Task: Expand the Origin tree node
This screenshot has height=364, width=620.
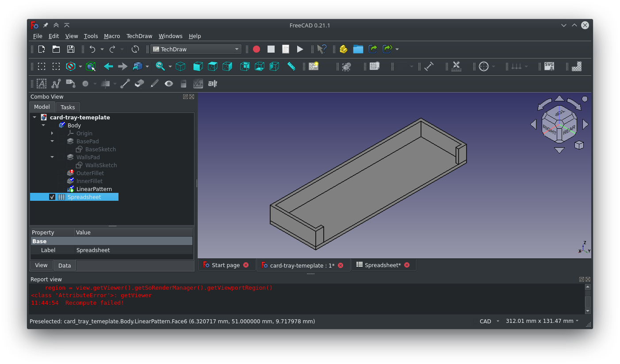Action: 52,133
